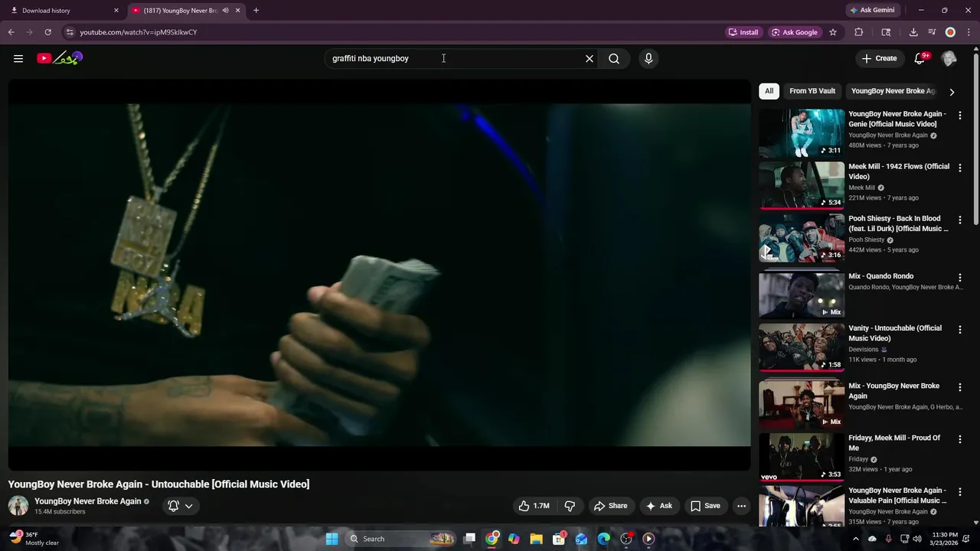Open the YoungBoy Never Broke Again channel avatar
Image resolution: width=980 pixels, height=551 pixels.
click(x=18, y=506)
